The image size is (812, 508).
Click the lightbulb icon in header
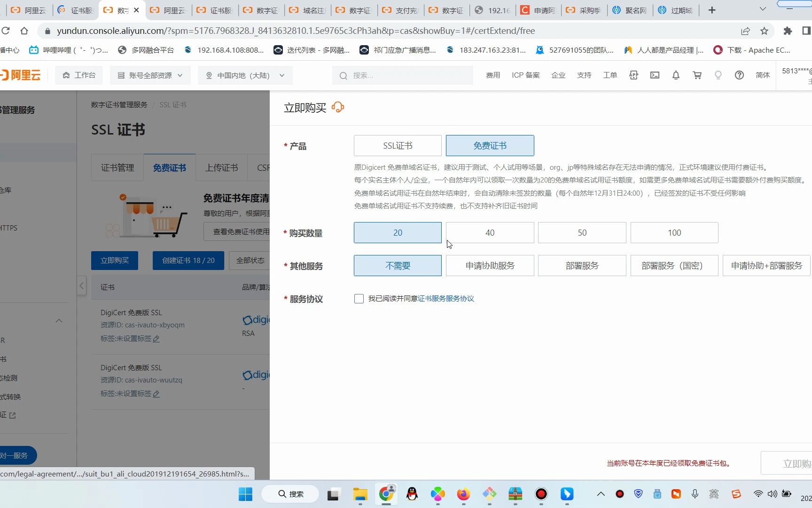click(718, 75)
